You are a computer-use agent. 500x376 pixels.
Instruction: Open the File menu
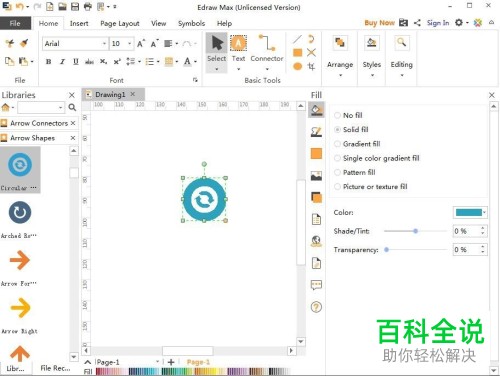click(x=15, y=23)
